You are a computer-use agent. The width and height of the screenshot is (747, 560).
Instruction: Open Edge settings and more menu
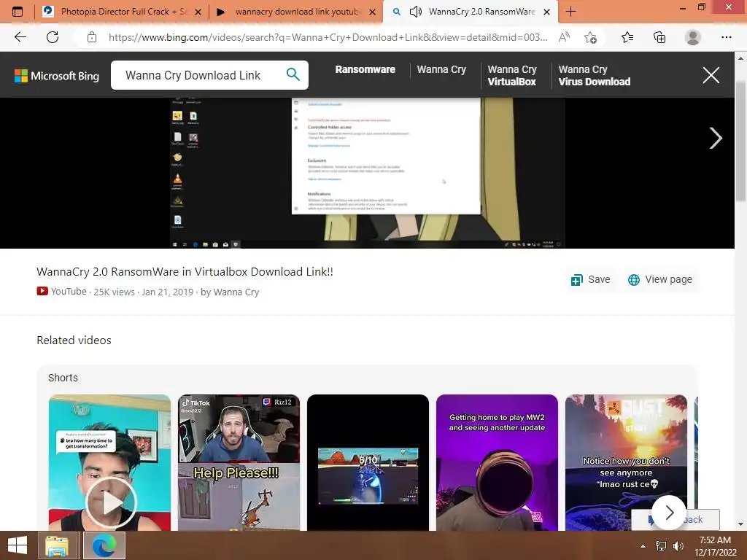726,37
